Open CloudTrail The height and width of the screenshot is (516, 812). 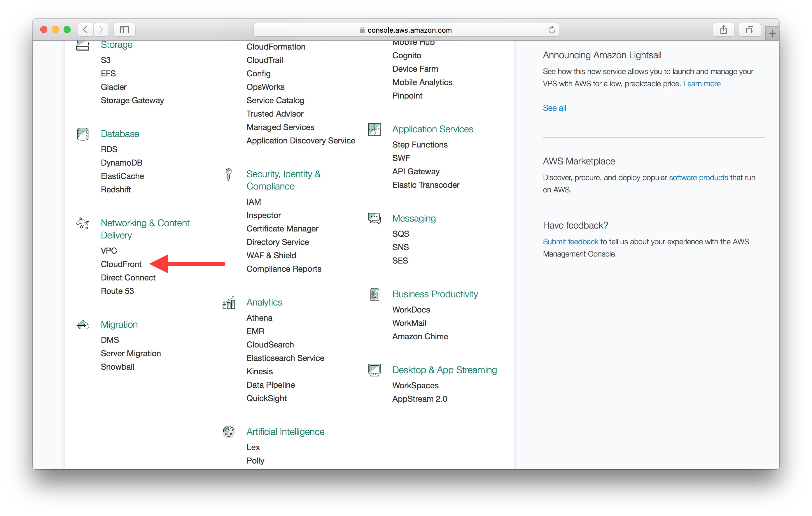(265, 60)
